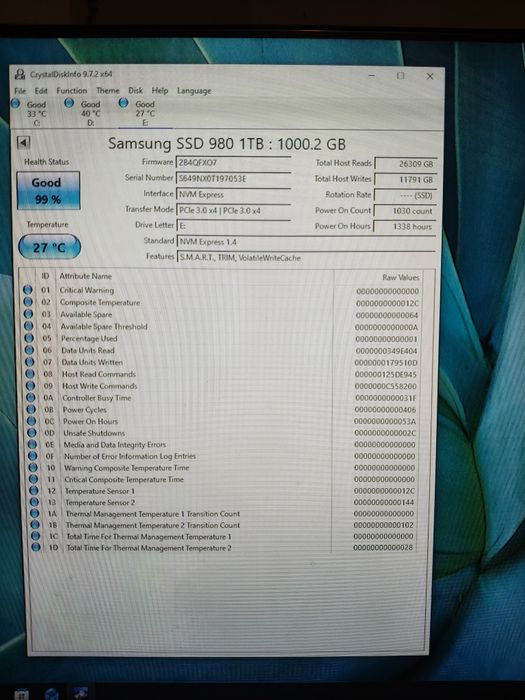The height and width of the screenshot is (700, 525).
Task: Click the Interface field NVM Express
Action: pos(234,195)
